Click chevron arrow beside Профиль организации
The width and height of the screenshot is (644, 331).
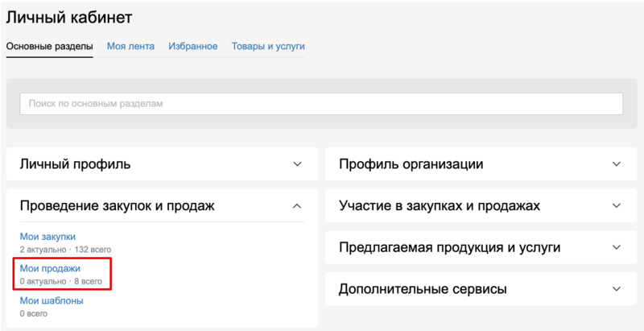point(617,164)
